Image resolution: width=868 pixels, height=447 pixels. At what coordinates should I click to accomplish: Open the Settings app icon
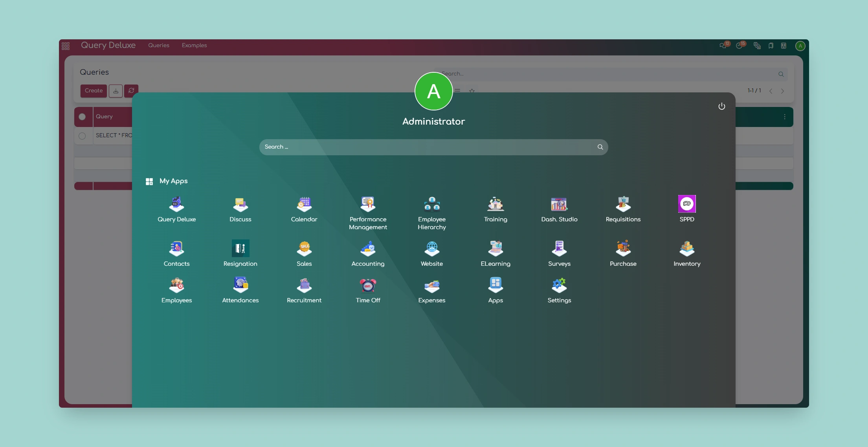coord(559,285)
